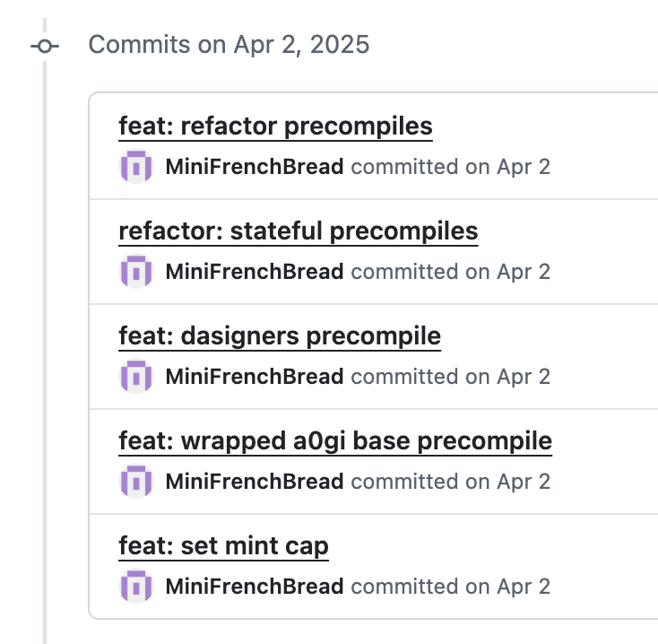Open the 'refactor: stateful precompiles' commit
Viewport: 658px width, 644px height.
tap(298, 231)
